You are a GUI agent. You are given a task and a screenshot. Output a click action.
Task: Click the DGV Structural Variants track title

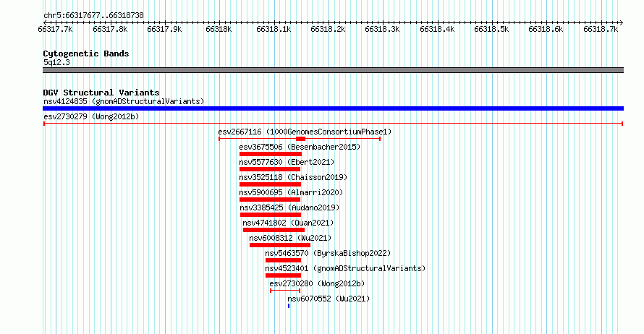point(101,93)
